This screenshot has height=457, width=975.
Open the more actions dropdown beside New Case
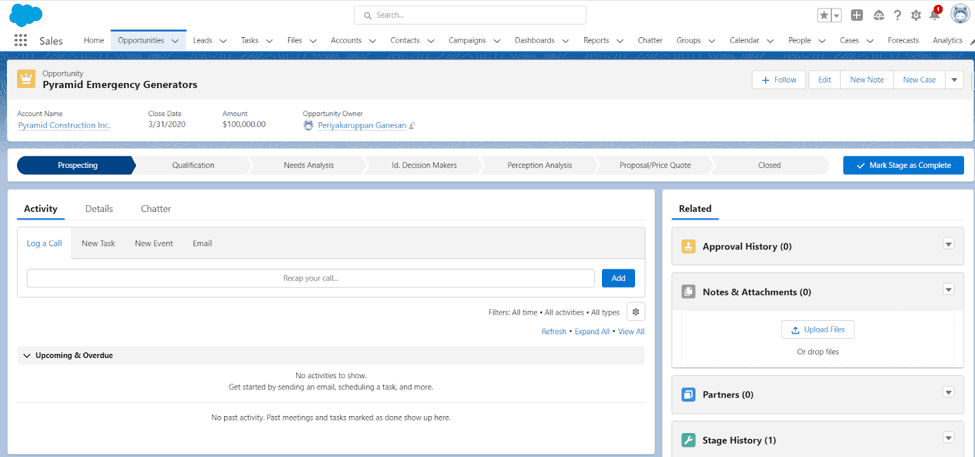954,80
